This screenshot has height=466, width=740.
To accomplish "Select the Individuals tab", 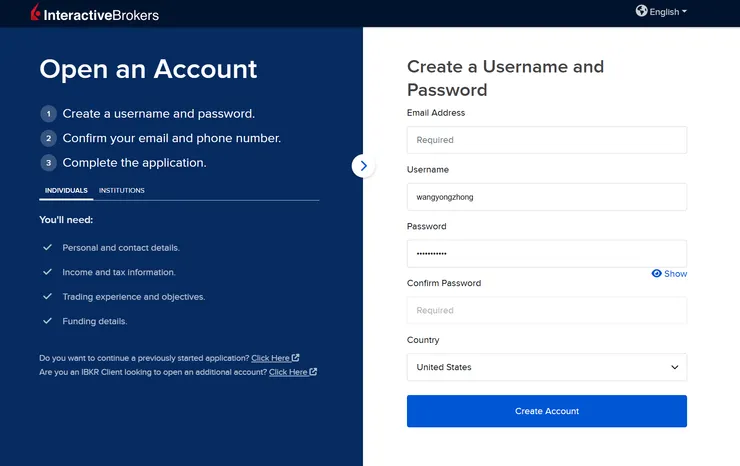I will (66, 190).
